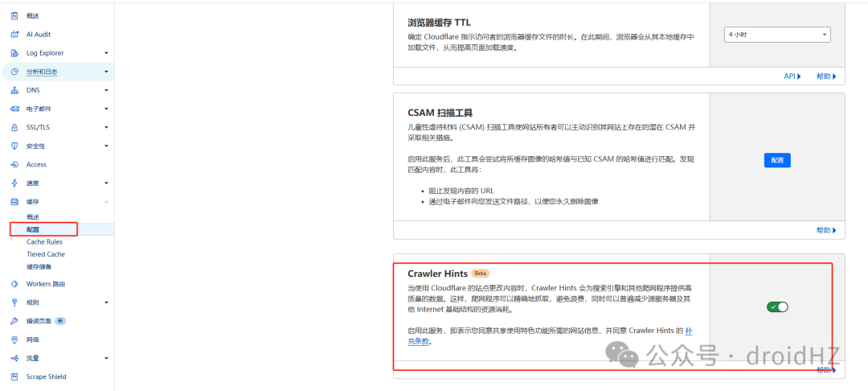Open the 浏览器缓存 TTL 4 小时 dropdown
This screenshot has height=391, width=868.
[x=777, y=35]
